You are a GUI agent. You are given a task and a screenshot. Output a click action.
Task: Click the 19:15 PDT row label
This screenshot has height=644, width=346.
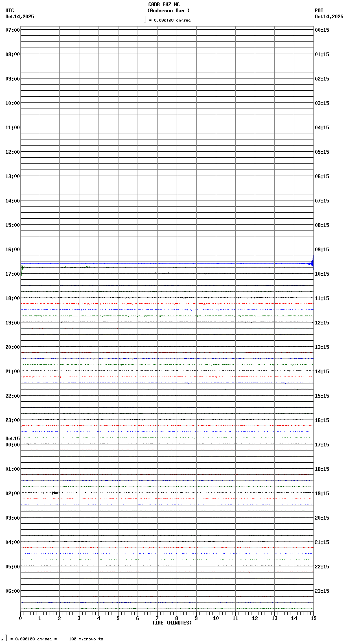coord(322,494)
